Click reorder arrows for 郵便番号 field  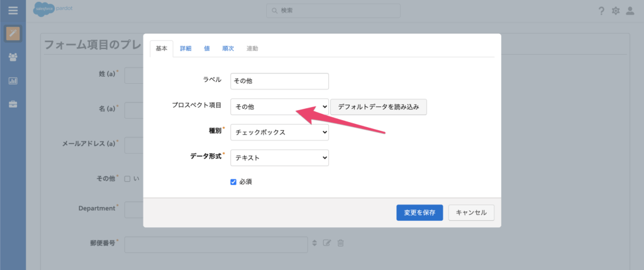point(314,243)
